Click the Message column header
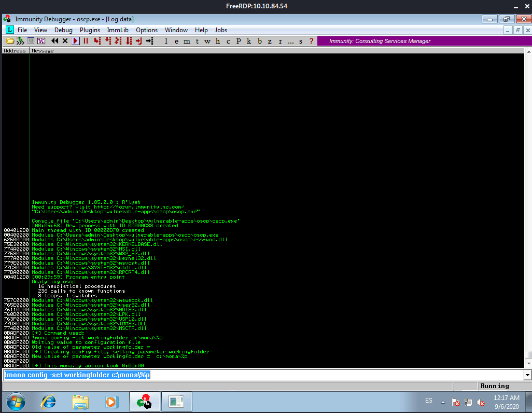The image size is (532, 413). [277, 51]
